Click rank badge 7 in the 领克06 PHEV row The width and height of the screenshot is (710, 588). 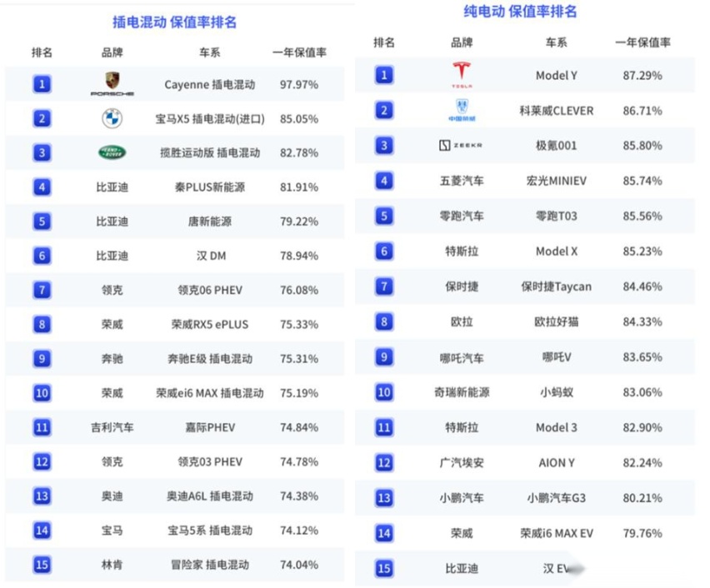pyautogui.click(x=42, y=290)
